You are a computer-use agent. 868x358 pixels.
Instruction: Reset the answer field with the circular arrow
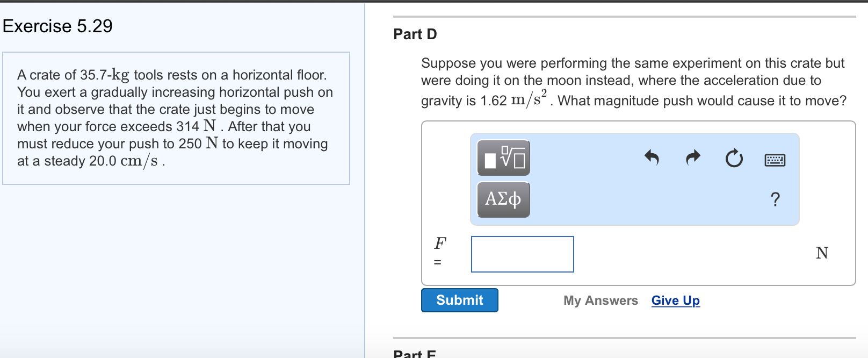[x=734, y=158]
